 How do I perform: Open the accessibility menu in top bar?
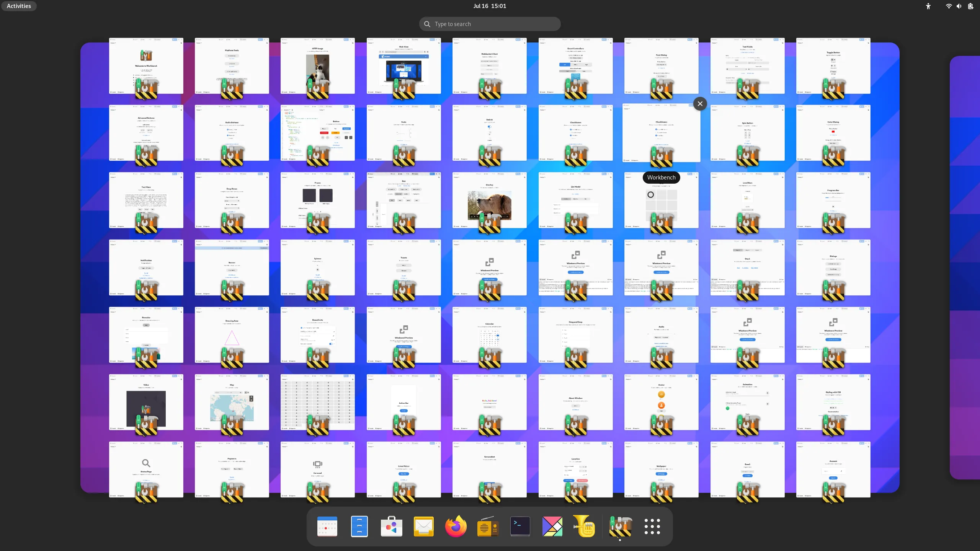(x=928, y=6)
